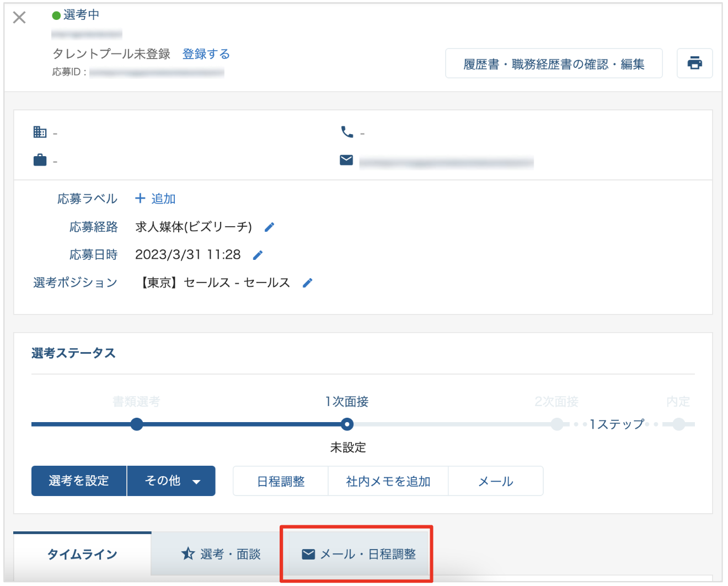The height and width of the screenshot is (586, 728).
Task: Click the 未設定 status text
Action: point(348,448)
